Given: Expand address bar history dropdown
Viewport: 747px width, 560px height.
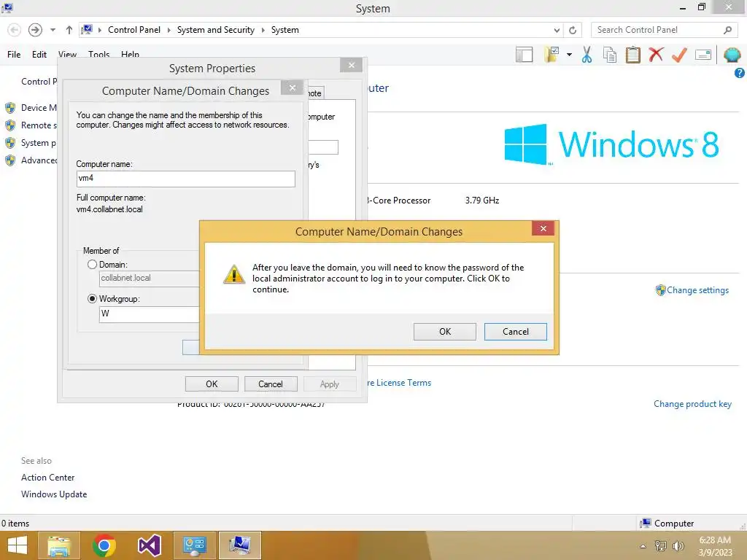Looking at the screenshot, I should point(557,30).
